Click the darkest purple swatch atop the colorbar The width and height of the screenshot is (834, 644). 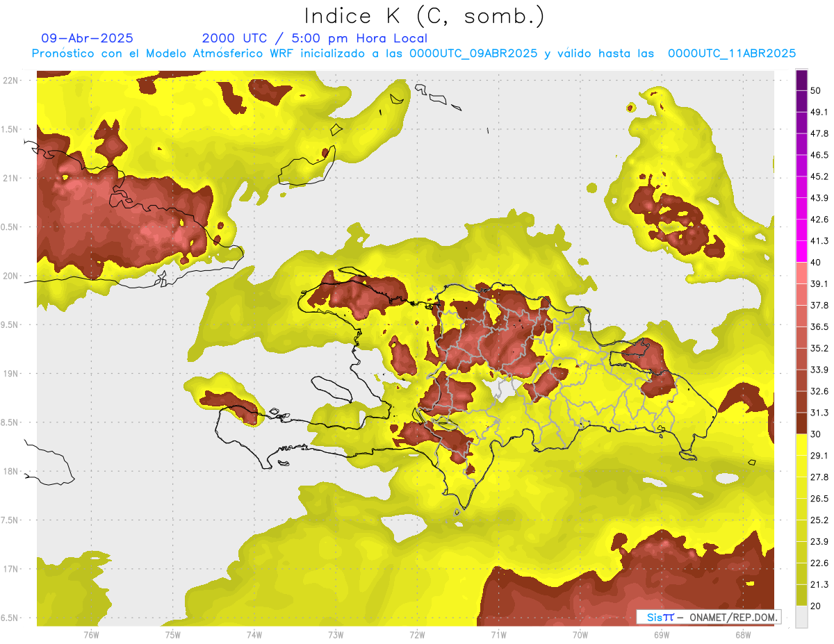(801, 81)
